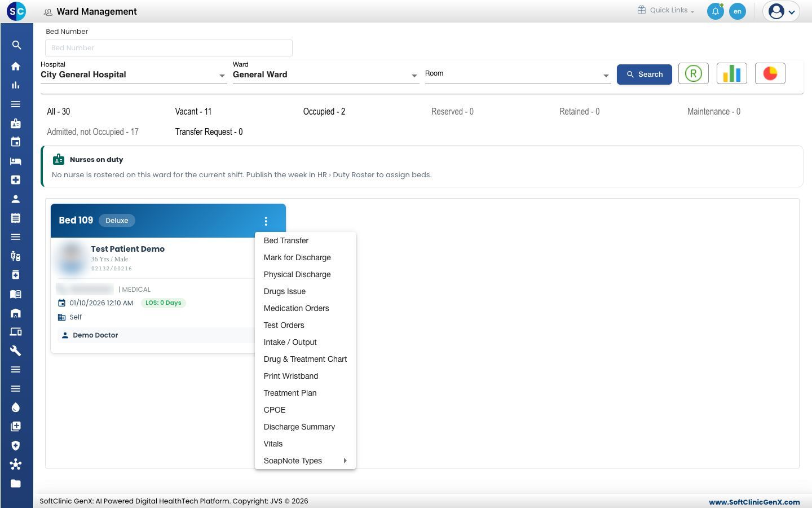Go to home icon in sidebar

(x=16, y=66)
